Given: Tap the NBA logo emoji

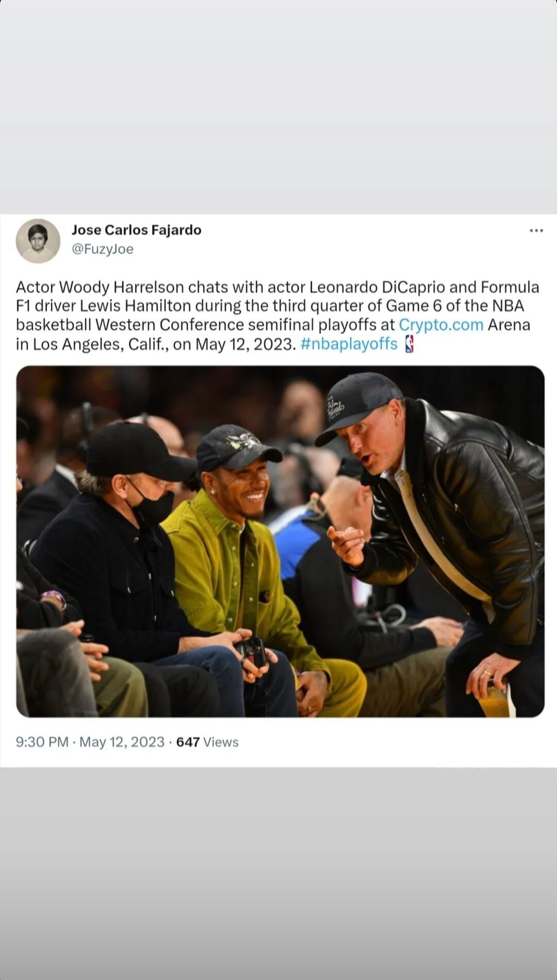Looking at the screenshot, I should pyautogui.click(x=409, y=344).
